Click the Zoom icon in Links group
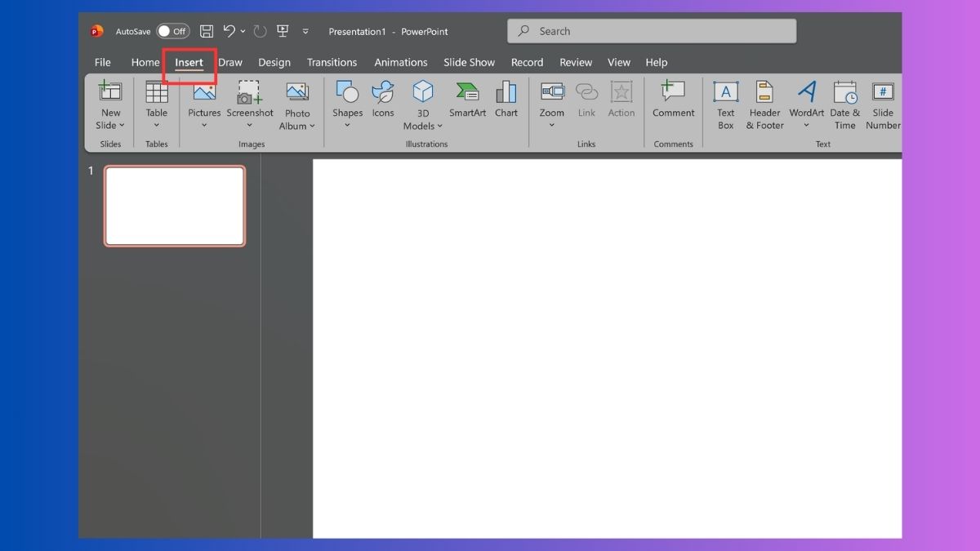The image size is (980, 551). click(x=552, y=91)
